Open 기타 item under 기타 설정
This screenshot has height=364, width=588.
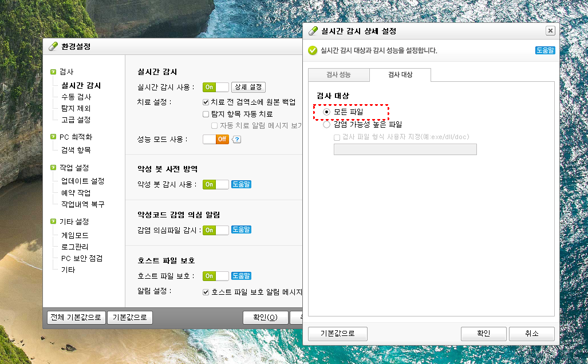(68, 270)
